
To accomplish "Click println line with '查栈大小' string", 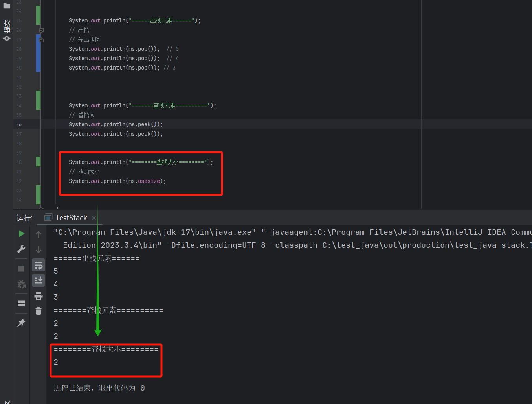I will click(141, 162).
